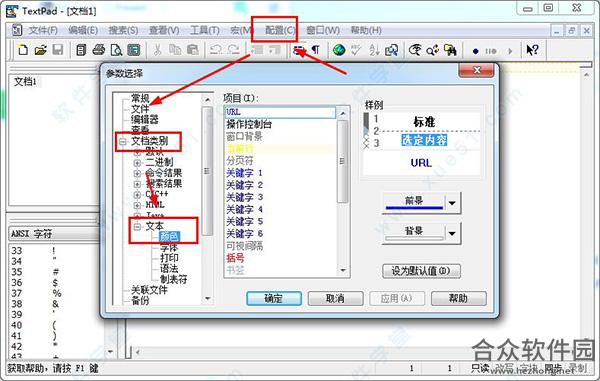Compare files toolbar icon
Screen dimensions: 600x381
[x=391, y=50]
